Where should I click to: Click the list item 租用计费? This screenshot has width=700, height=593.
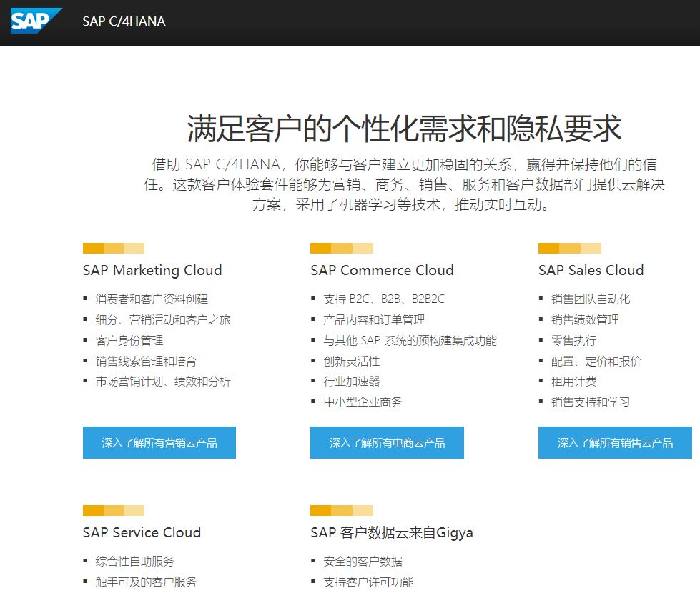pyautogui.click(x=574, y=382)
